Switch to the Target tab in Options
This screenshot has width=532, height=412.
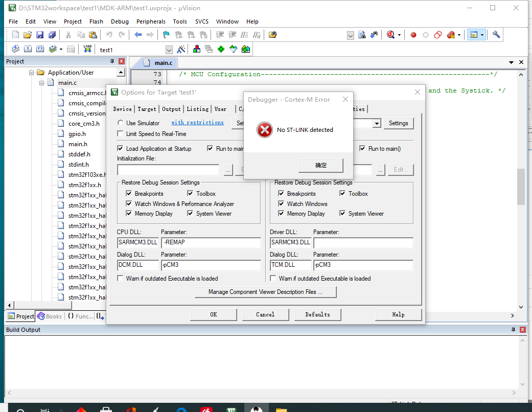point(147,109)
